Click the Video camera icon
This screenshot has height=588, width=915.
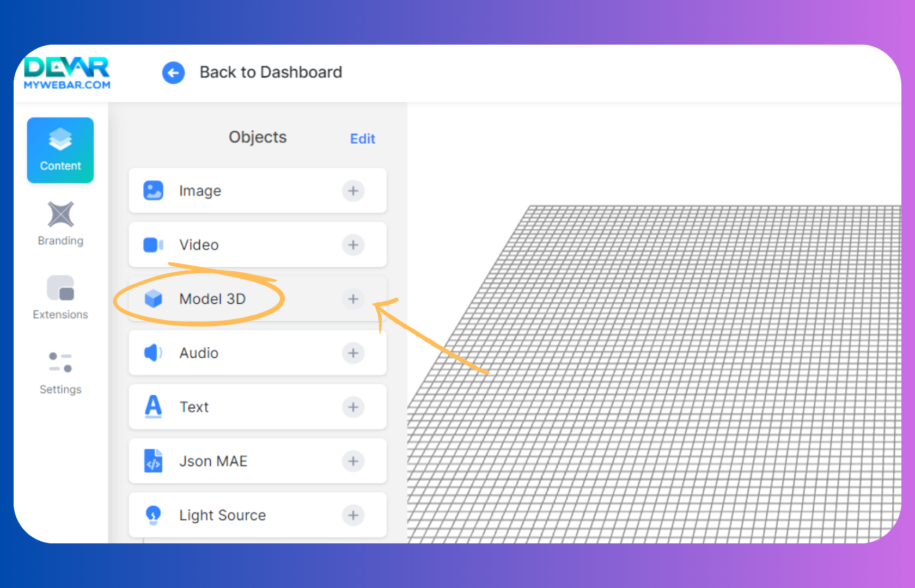153,245
